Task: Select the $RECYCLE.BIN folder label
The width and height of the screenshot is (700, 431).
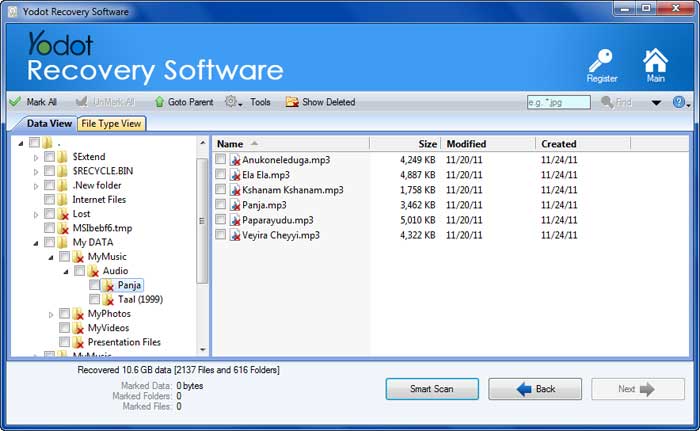Action: (103, 171)
